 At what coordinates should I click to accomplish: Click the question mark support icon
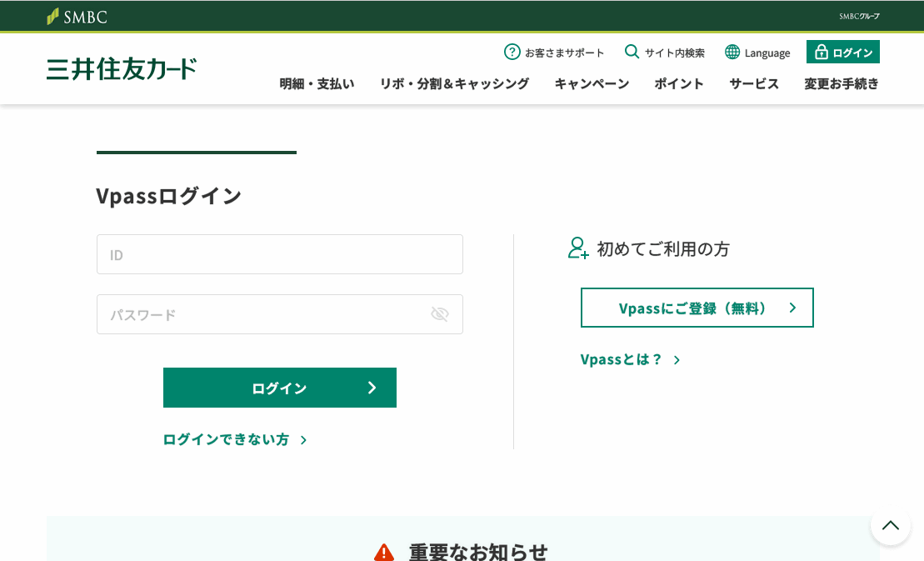coord(512,52)
